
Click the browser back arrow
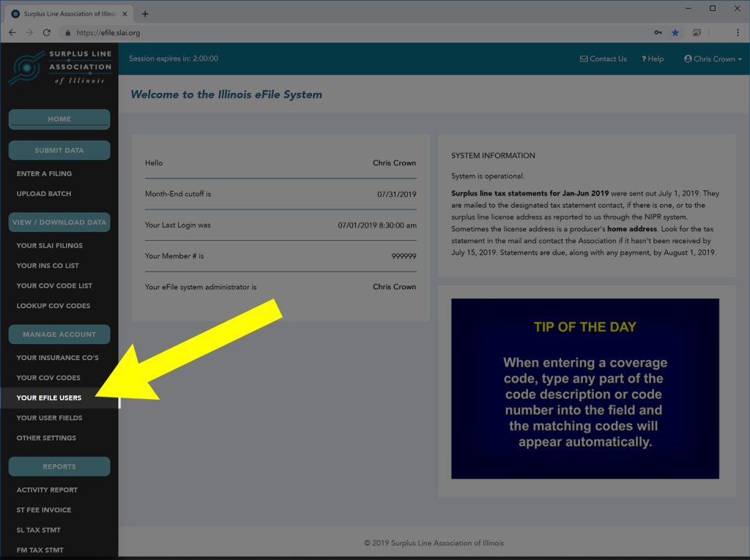coord(12,32)
